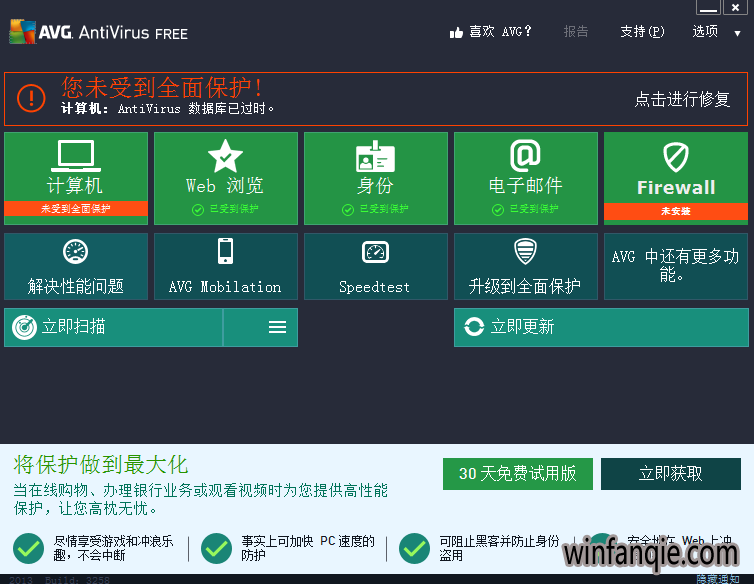This screenshot has height=584, width=754.
Task: Open the 报告 reports menu
Action: click(x=576, y=31)
